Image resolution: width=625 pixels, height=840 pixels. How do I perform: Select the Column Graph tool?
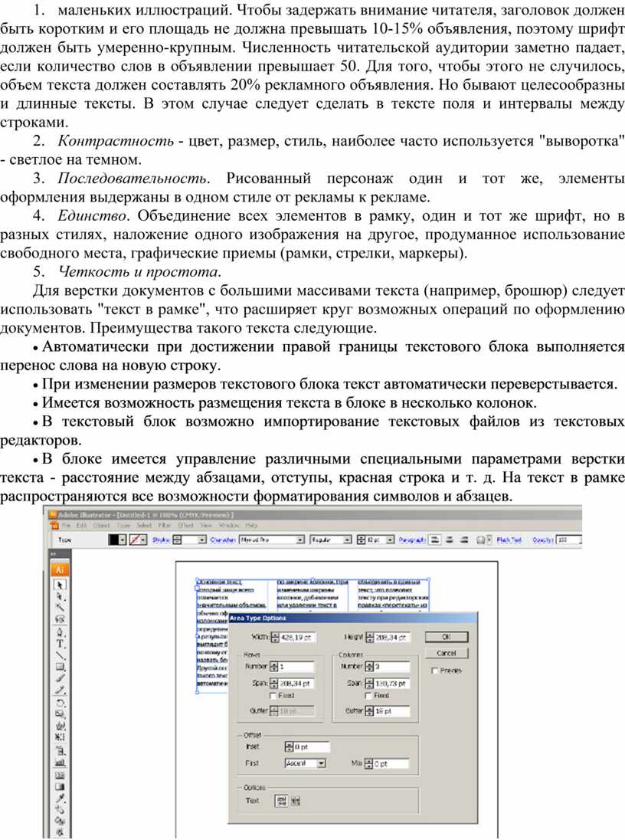pos(60,762)
